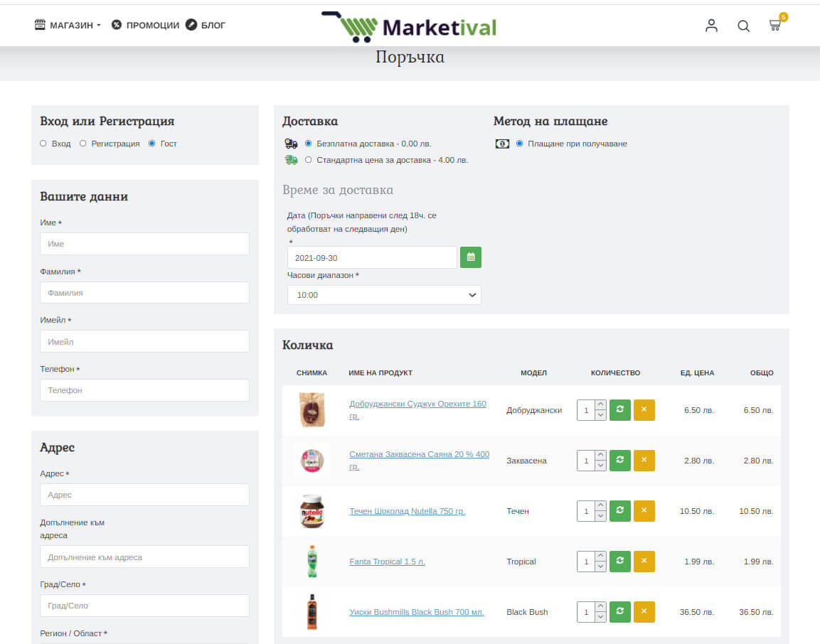
Task: Decrease quantity of Добруджански Суджук
Action: [x=600, y=415]
